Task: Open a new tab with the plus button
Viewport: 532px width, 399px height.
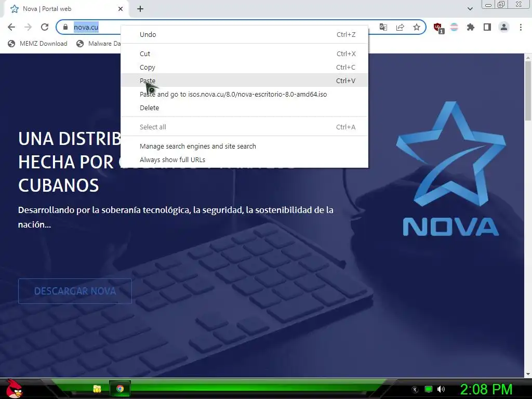Action: coord(140,9)
